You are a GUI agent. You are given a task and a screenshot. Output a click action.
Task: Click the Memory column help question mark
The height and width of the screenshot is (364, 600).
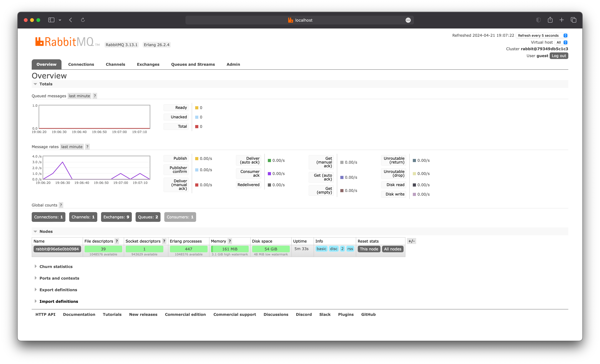(x=230, y=241)
